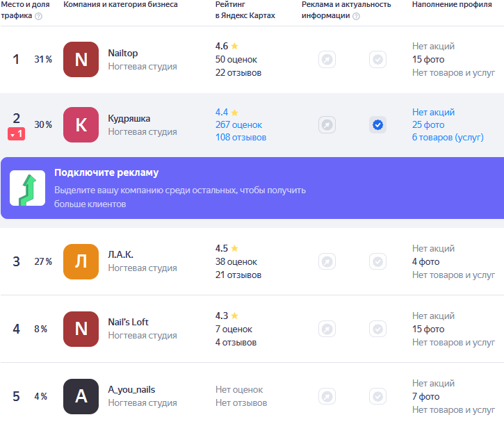Click the '50 оценок' text for Nailtop
This screenshot has height=424, width=504.
(x=236, y=60)
